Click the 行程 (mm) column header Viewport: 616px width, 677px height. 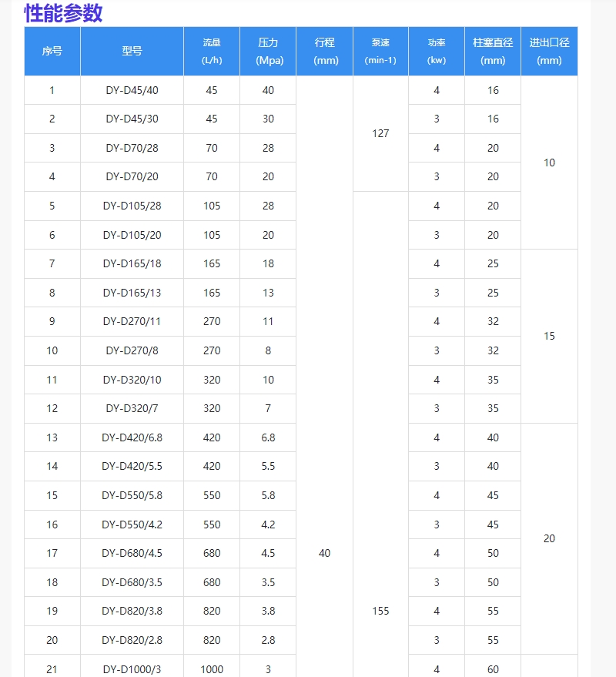pos(325,51)
